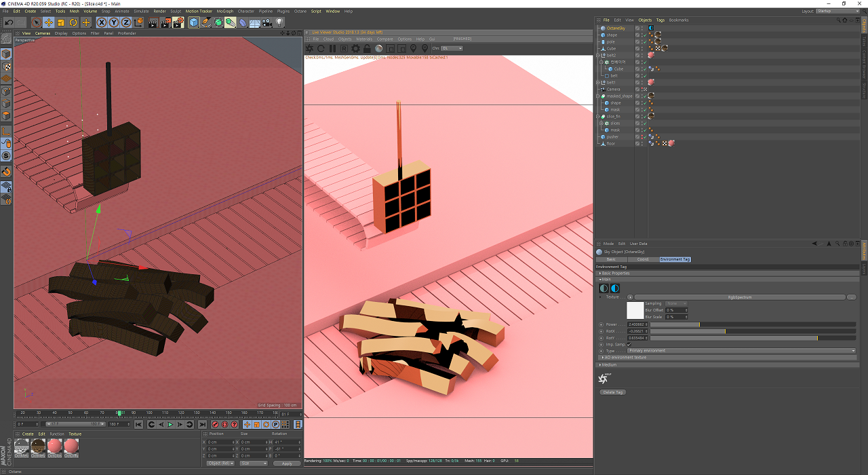This screenshot has height=475, width=868.
Task: Click the Power slider bar
Action: pyautogui.click(x=753, y=324)
